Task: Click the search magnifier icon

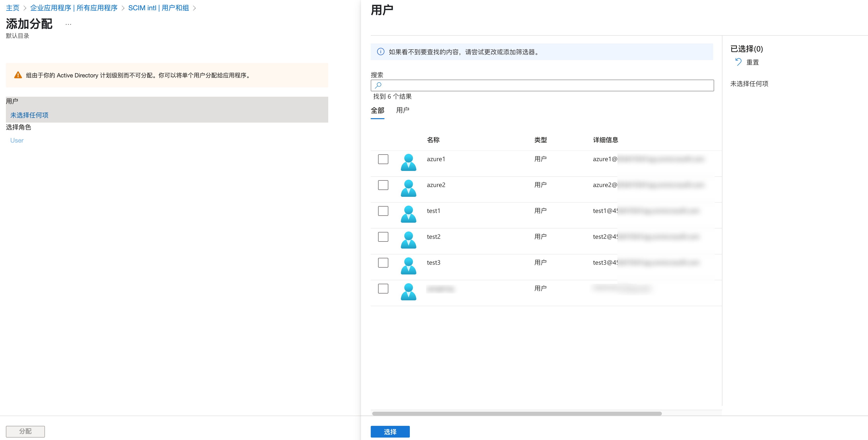Action: [378, 85]
